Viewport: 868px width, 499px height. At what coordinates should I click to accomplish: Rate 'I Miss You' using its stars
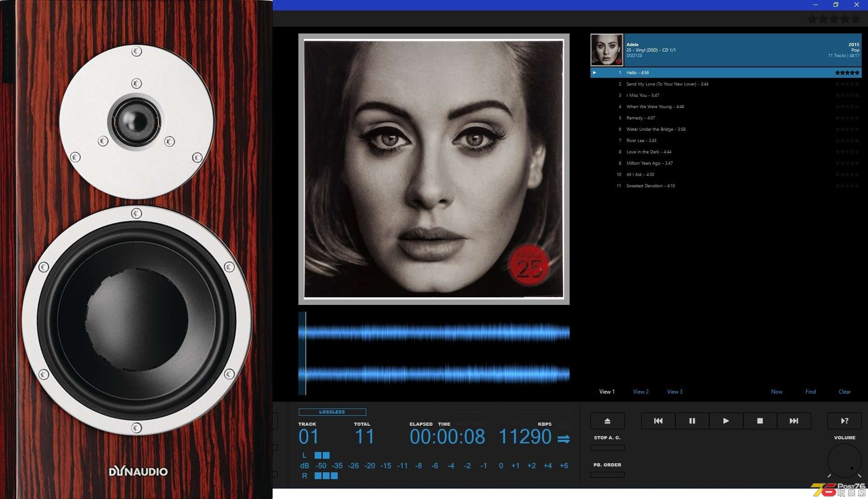(847, 95)
